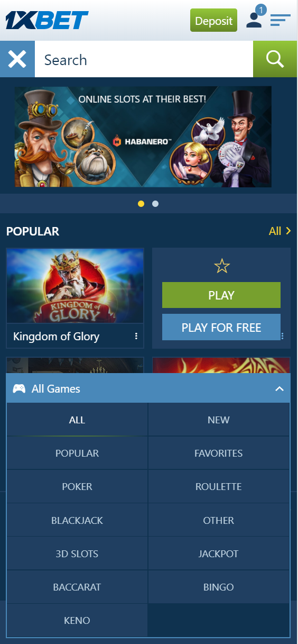Click the Deposit button
This screenshot has height=644, width=298.
pyautogui.click(x=213, y=21)
